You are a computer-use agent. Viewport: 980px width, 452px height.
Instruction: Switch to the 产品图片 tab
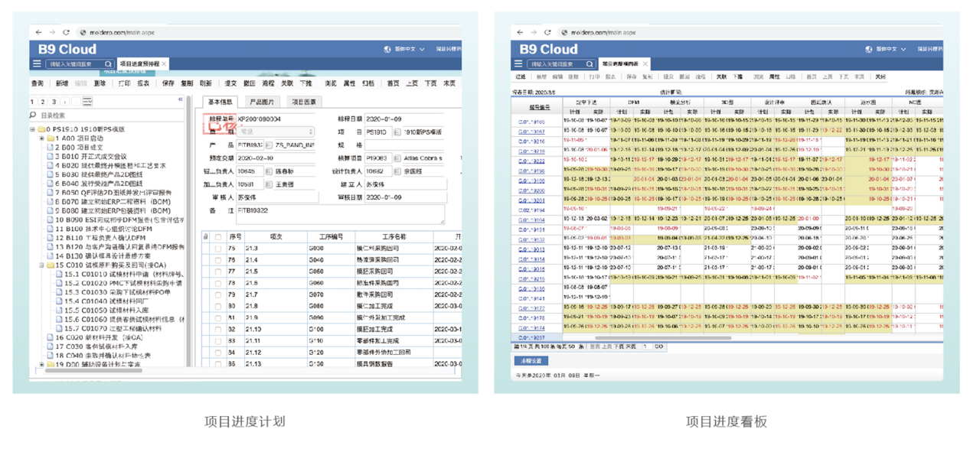262,102
